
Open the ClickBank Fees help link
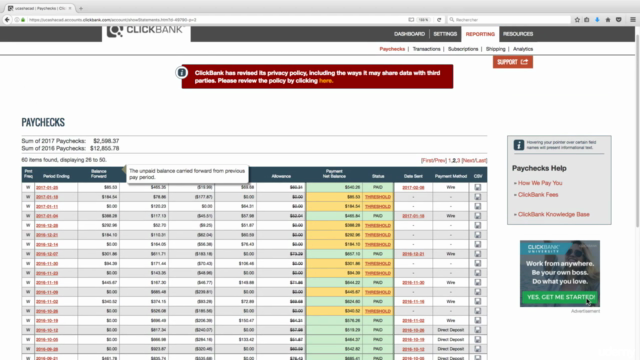[538, 195]
